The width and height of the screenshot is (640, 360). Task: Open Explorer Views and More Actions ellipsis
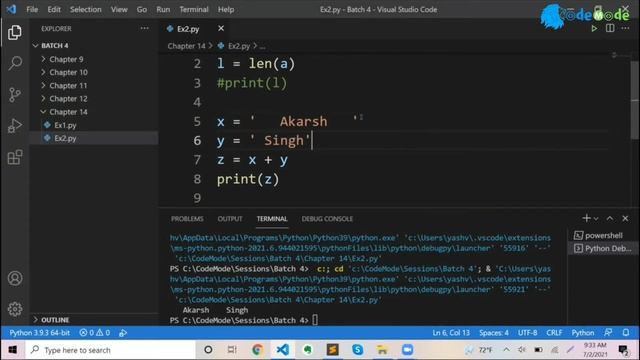(144, 28)
